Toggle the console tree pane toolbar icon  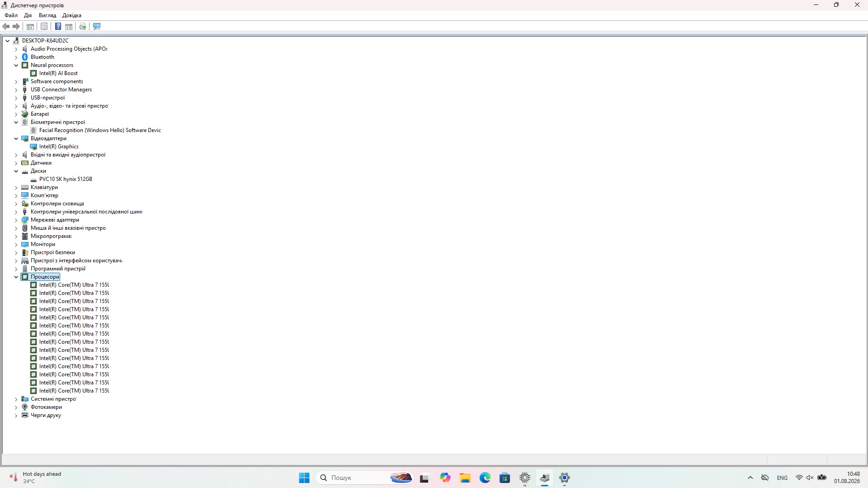pyautogui.click(x=30, y=27)
